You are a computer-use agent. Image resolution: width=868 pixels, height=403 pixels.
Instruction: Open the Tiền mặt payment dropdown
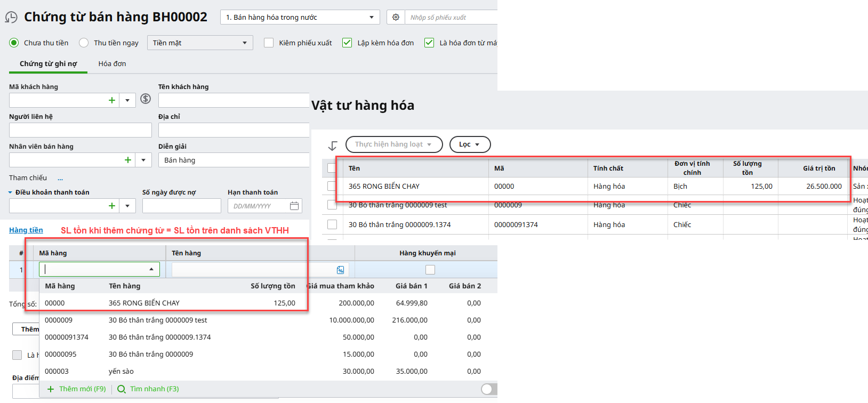(x=199, y=43)
